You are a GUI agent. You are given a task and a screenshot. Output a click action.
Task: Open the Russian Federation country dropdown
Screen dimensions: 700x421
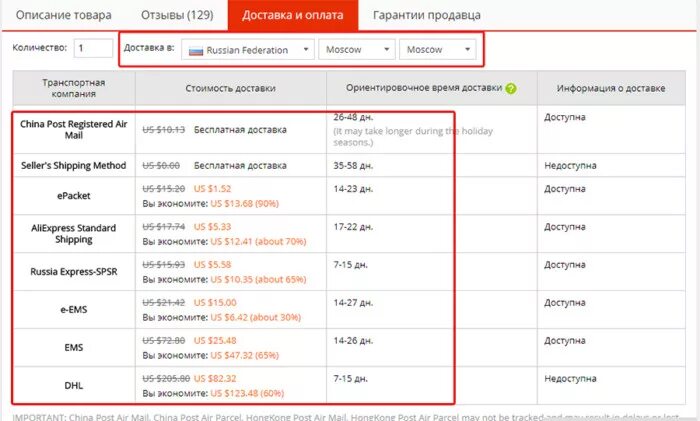tap(248, 50)
